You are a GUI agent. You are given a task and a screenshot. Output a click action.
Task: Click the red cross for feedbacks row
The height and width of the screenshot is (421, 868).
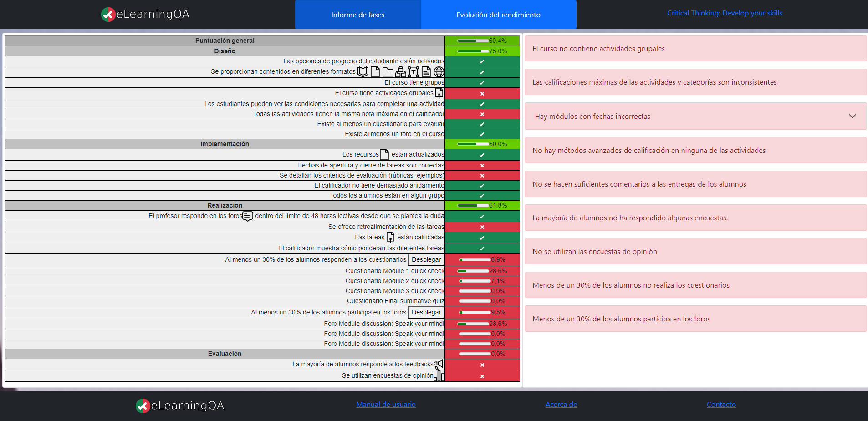(x=482, y=365)
